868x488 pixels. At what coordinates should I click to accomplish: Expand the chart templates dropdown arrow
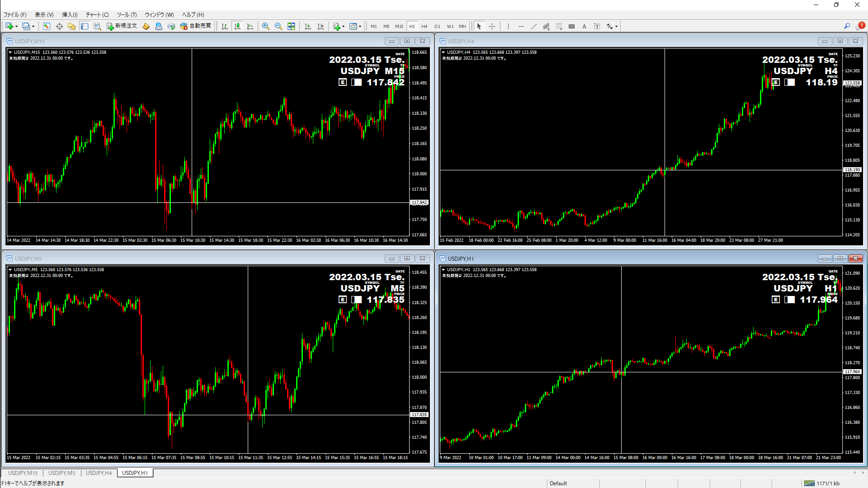click(x=360, y=26)
